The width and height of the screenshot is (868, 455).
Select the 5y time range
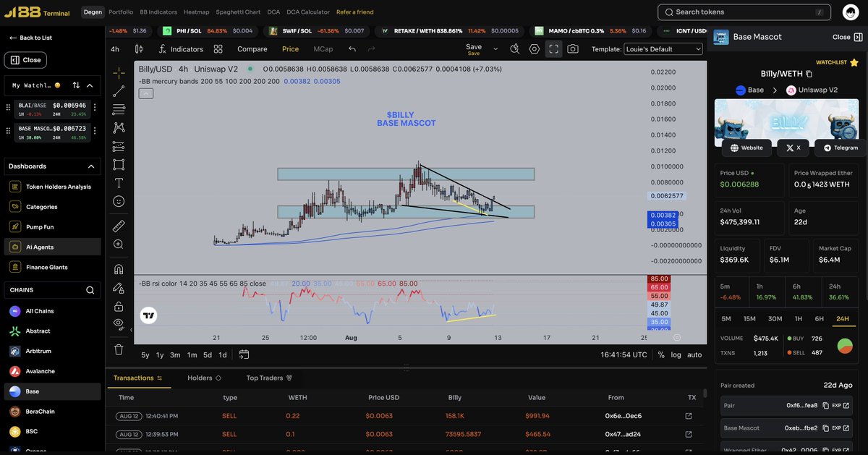[145, 354]
